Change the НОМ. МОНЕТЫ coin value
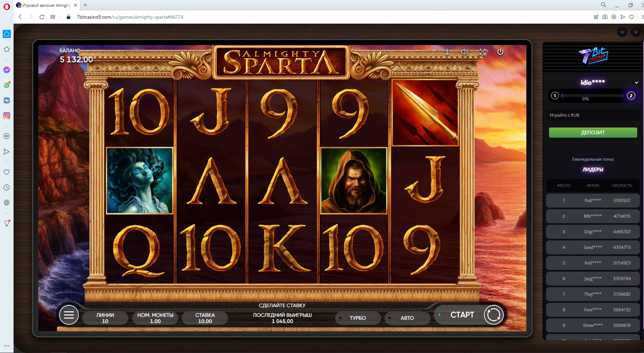The image size is (644, 353). pos(155,318)
